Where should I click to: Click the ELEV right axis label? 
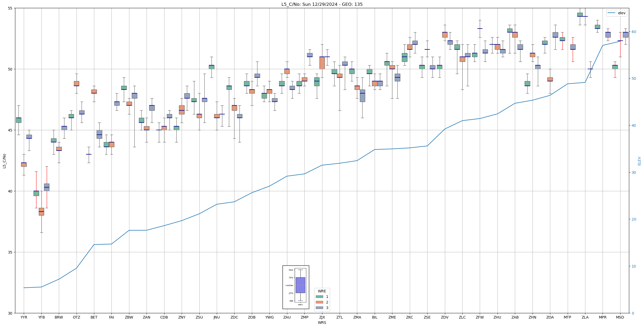[639, 161]
